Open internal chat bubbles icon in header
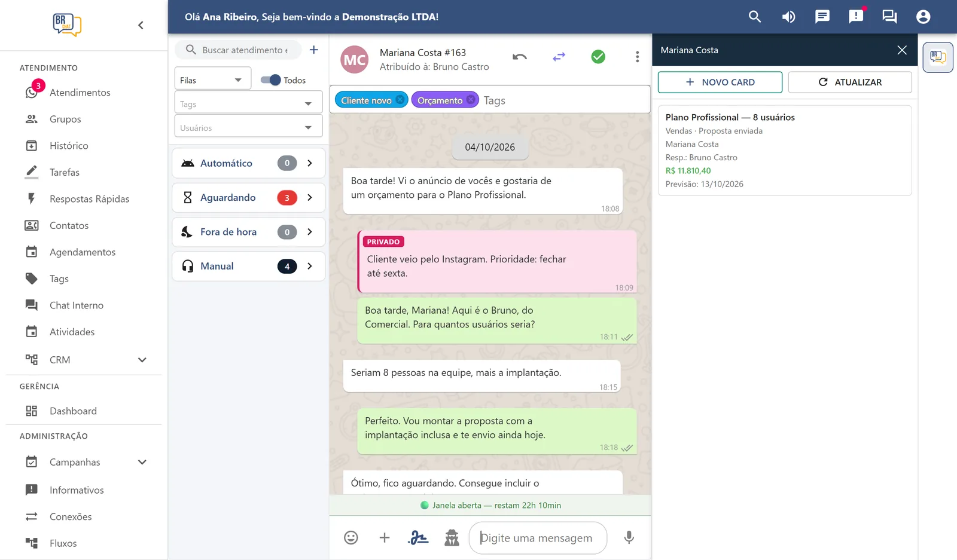The image size is (957, 560). pyautogui.click(x=889, y=17)
